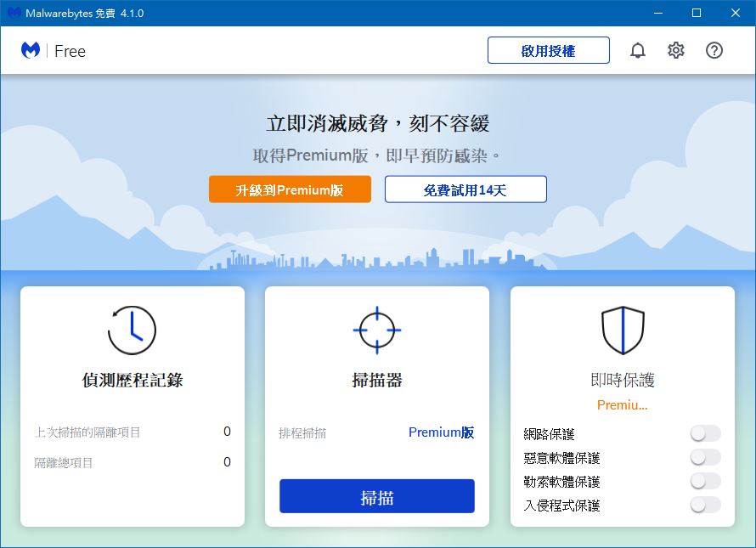
Task: Click the 0 count for 上次掃描的隔離項目
Action: point(227,432)
